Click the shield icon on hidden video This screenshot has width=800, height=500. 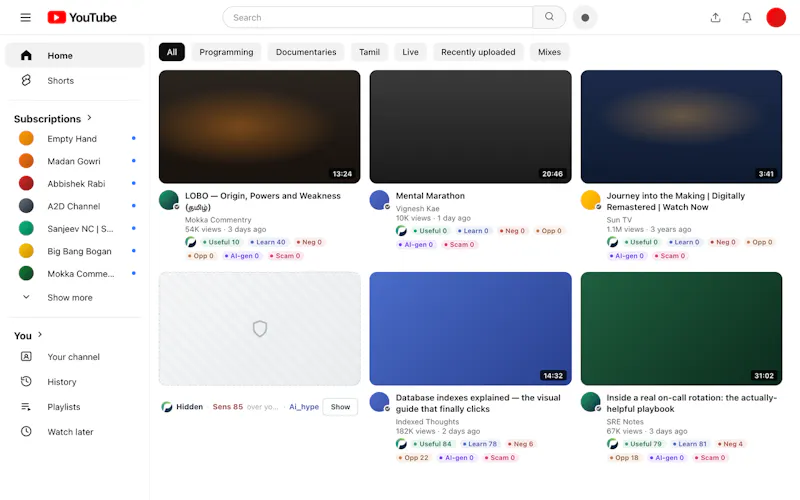point(260,329)
